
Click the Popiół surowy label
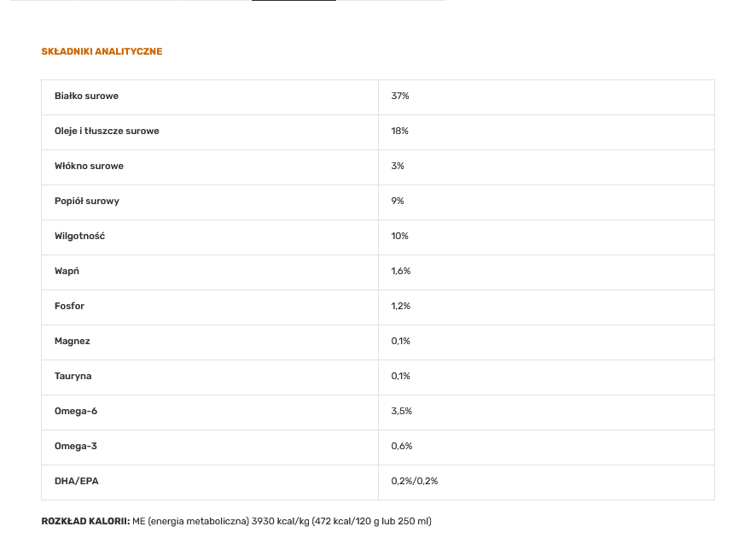coord(87,202)
